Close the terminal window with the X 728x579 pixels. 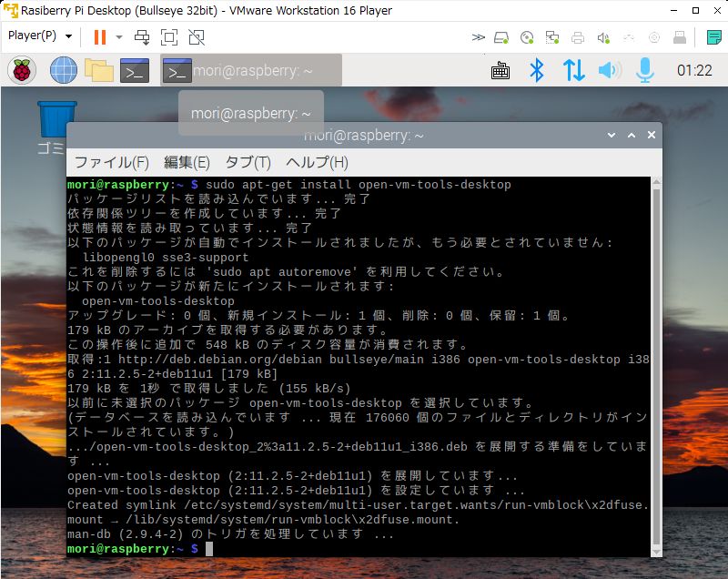click(652, 135)
